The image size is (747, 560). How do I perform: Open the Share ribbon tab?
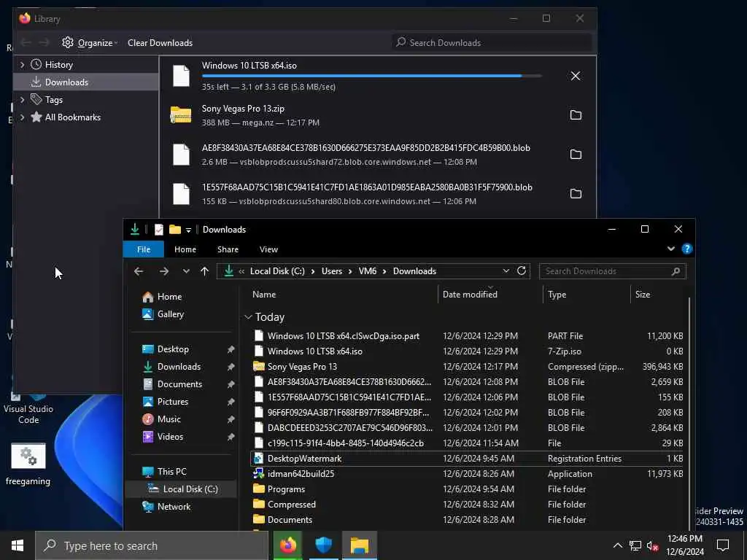tap(228, 249)
